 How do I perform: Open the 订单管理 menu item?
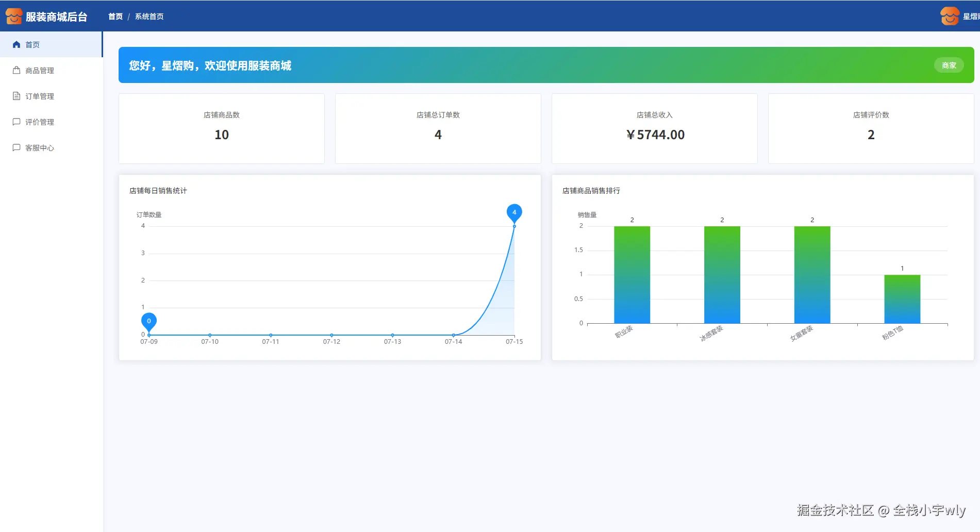click(x=51, y=96)
